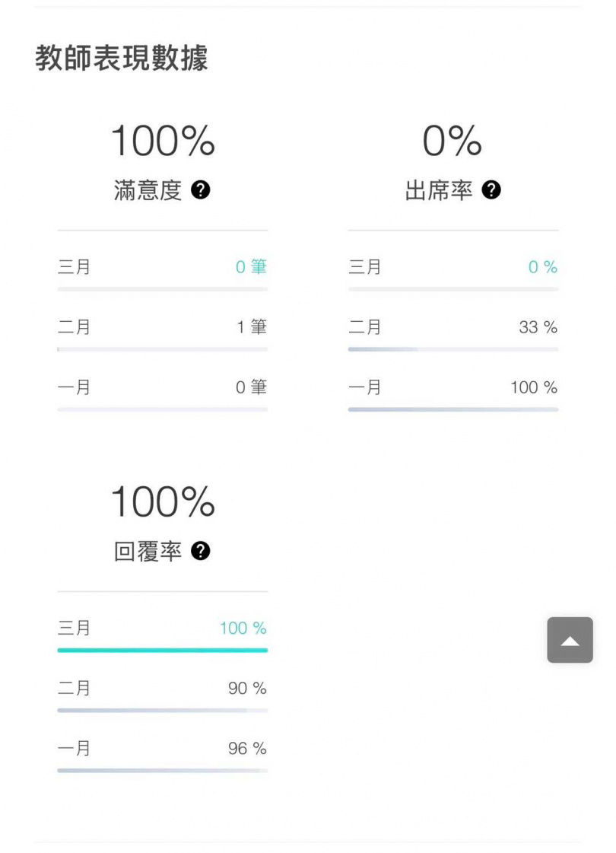Click the 出席率 label text
This screenshot has height=853, width=616.
(439, 190)
